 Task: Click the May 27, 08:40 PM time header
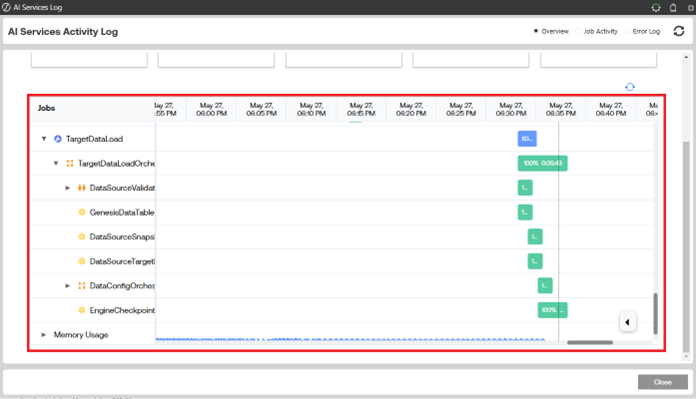(x=611, y=109)
